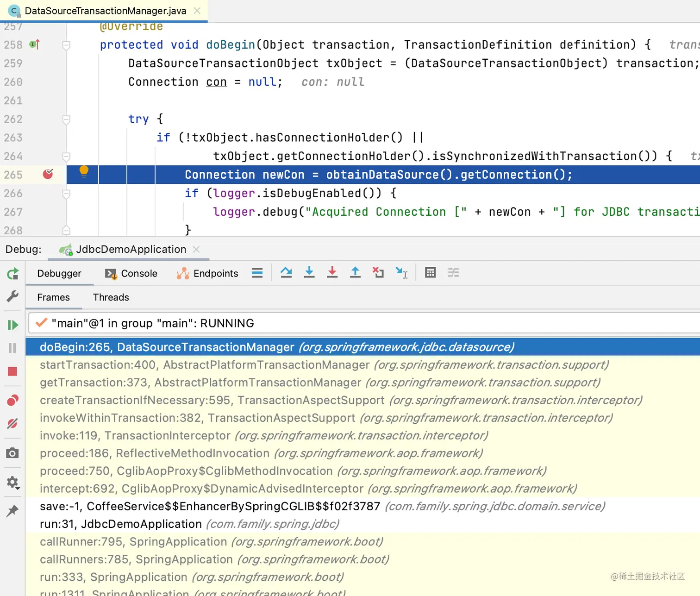
Task: Select the intercept:692 DynamicAdvisedInterceptor frame
Action: coord(362,489)
